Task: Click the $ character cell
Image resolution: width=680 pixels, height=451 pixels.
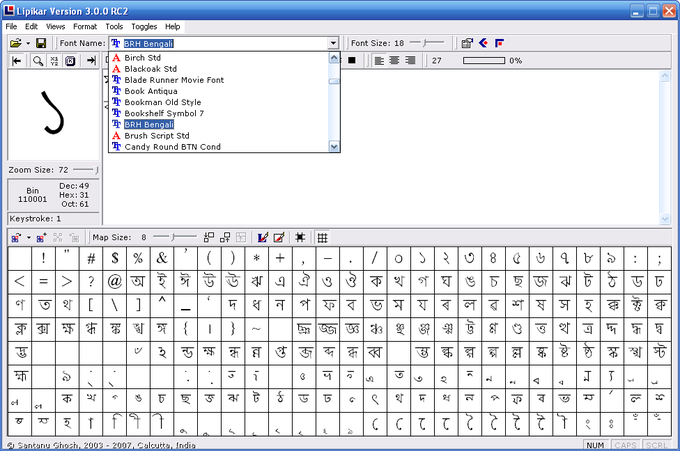Action: point(115,258)
